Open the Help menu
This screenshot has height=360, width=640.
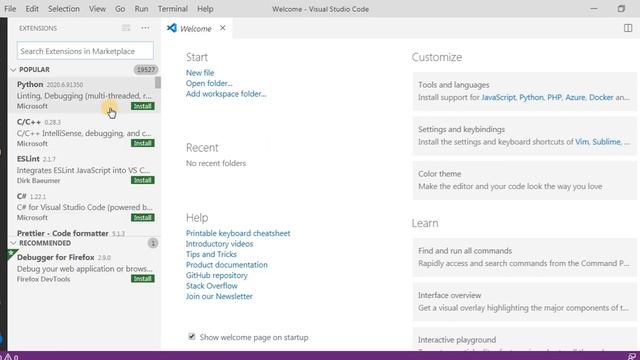[205, 9]
